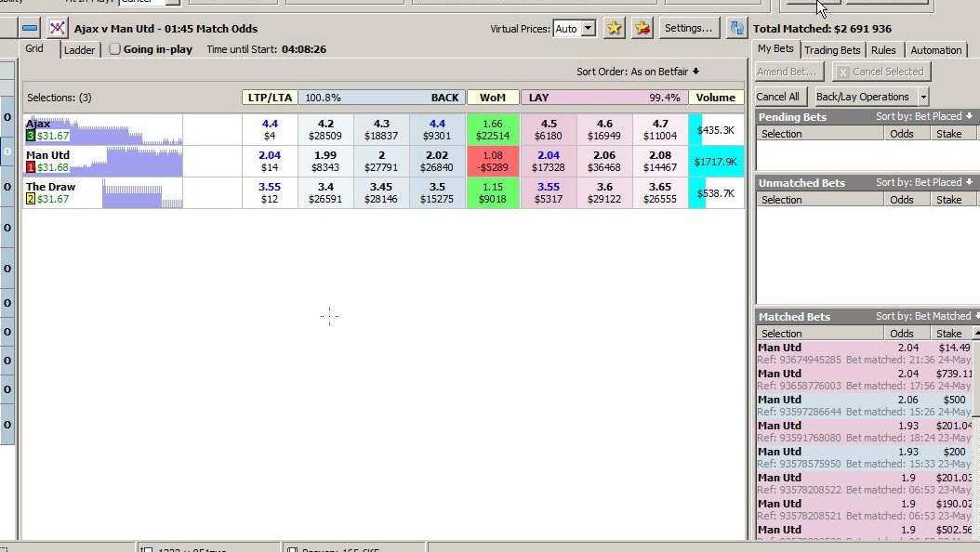Change Sort Order As on Betfair
This screenshot has height=552, width=980.
(x=638, y=72)
